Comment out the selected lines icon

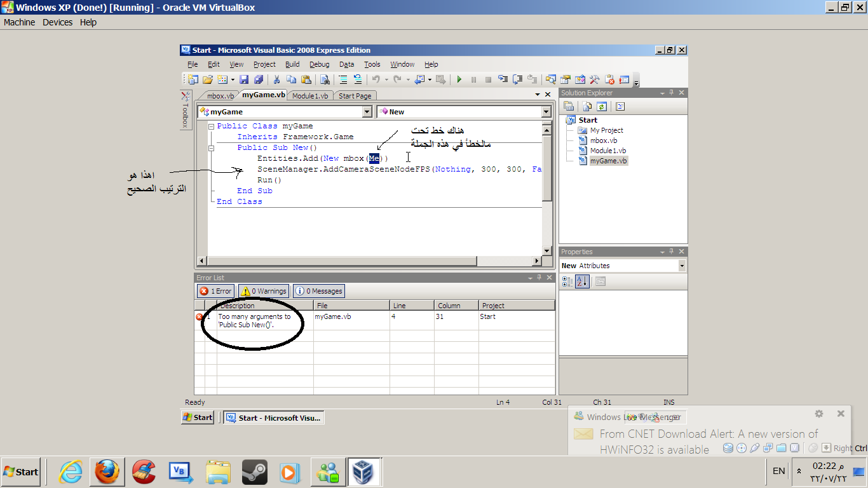(342, 79)
